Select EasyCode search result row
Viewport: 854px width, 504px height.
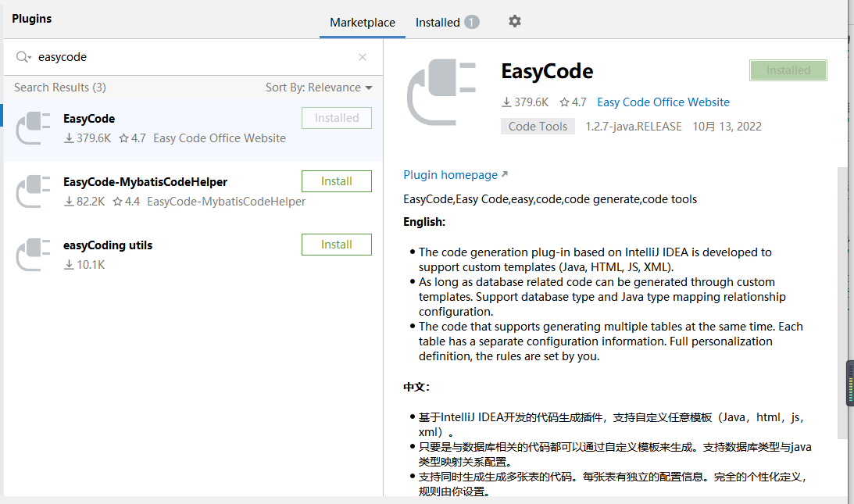[x=193, y=130]
